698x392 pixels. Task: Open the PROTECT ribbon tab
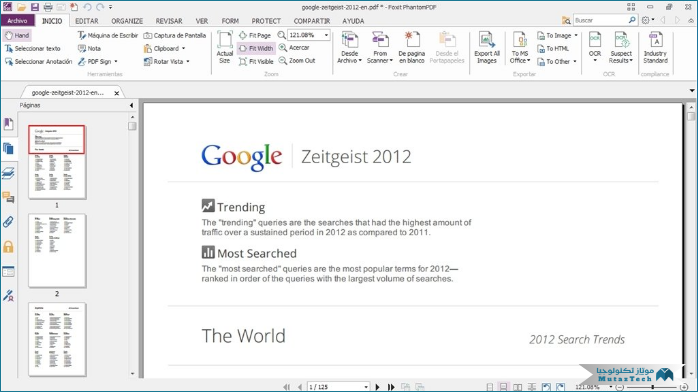(x=266, y=21)
